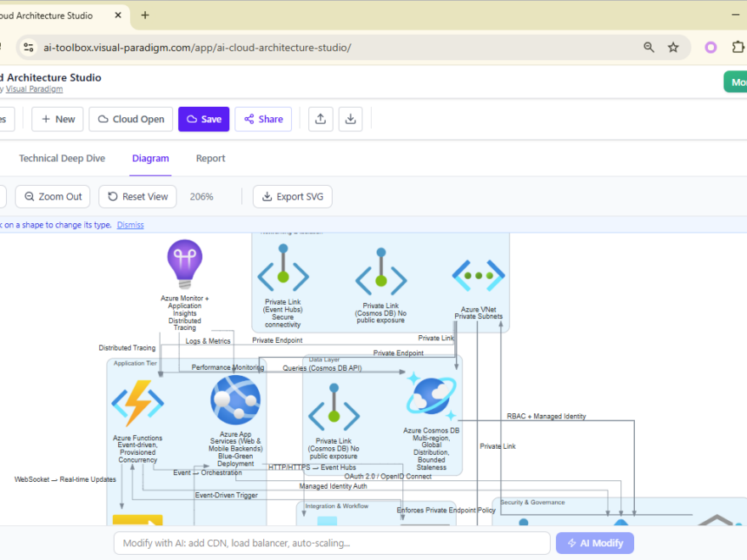The image size is (747, 560).
Task: Click the AI Modify button
Action: (594, 543)
